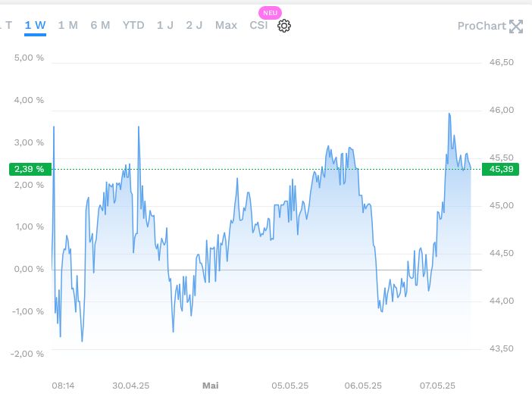Click the Mai month axis label
Viewport: 532px width, 406px height.
point(210,386)
